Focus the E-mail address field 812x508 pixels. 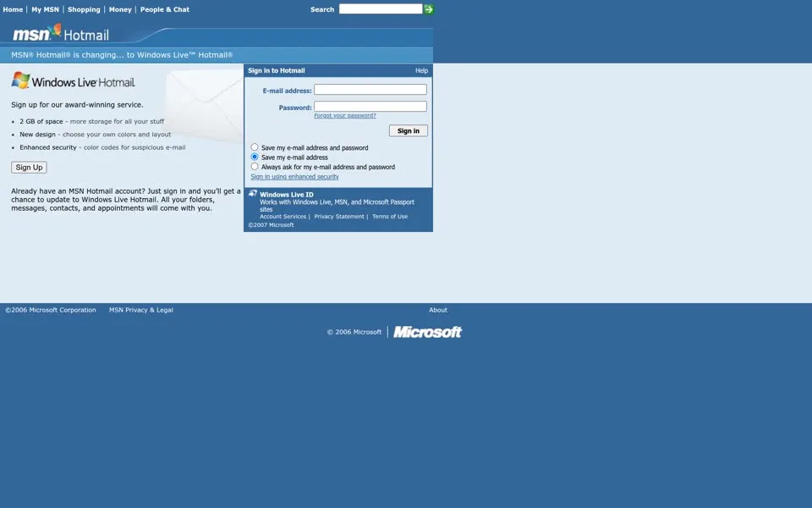[x=370, y=90]
